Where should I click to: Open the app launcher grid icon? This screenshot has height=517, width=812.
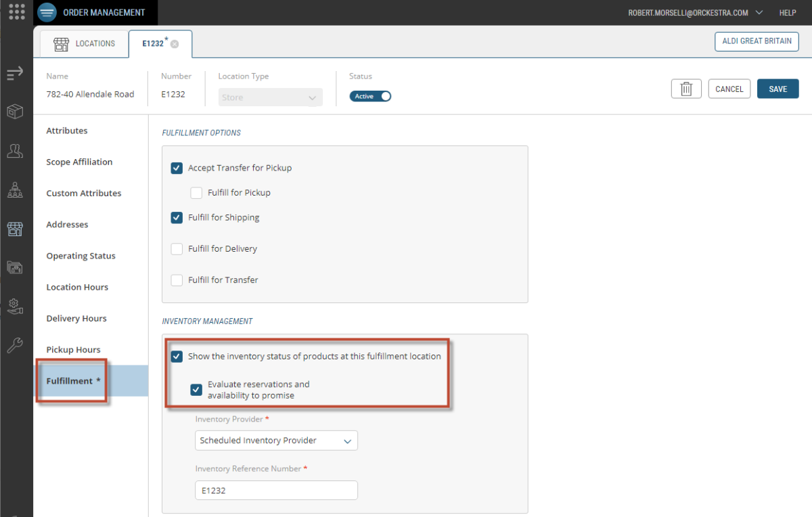16,12
